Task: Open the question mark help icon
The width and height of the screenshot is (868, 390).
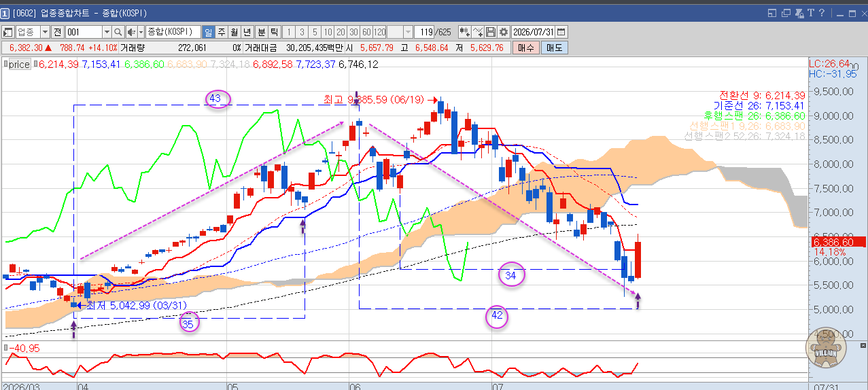Action: pos(822,13)
